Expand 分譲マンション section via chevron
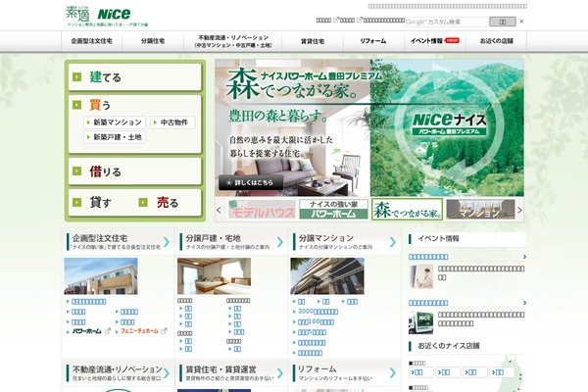The height and width of the screenshot is (392, 588). point(393,242)
